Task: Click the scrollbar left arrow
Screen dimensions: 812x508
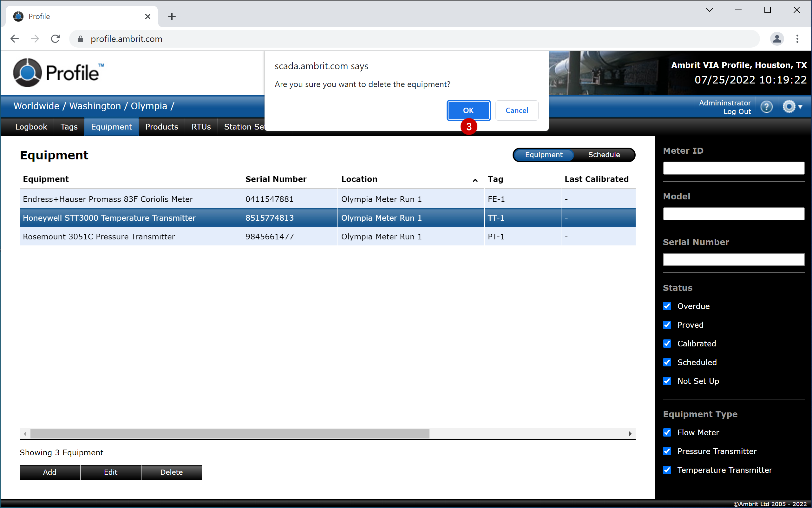Action: [25, 433]
